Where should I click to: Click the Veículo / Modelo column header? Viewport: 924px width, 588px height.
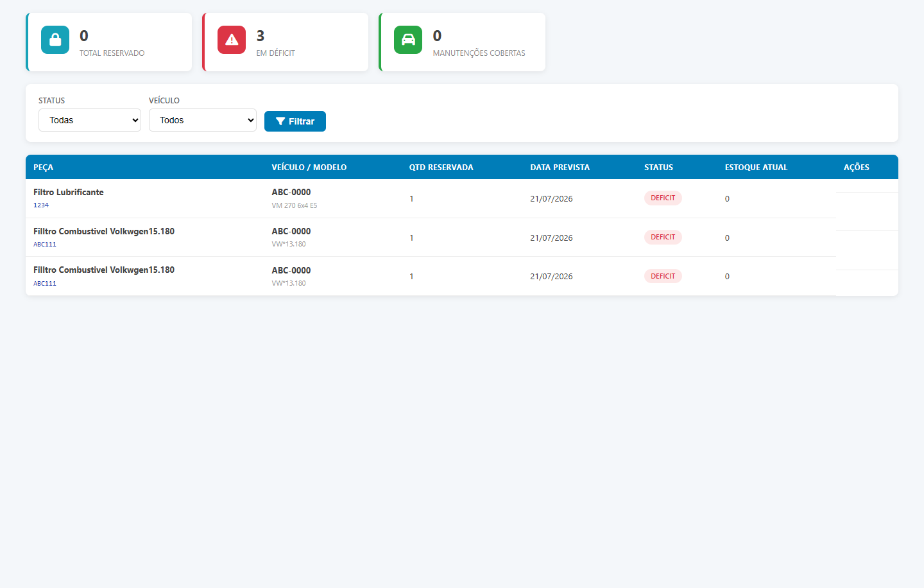[309, 167]
